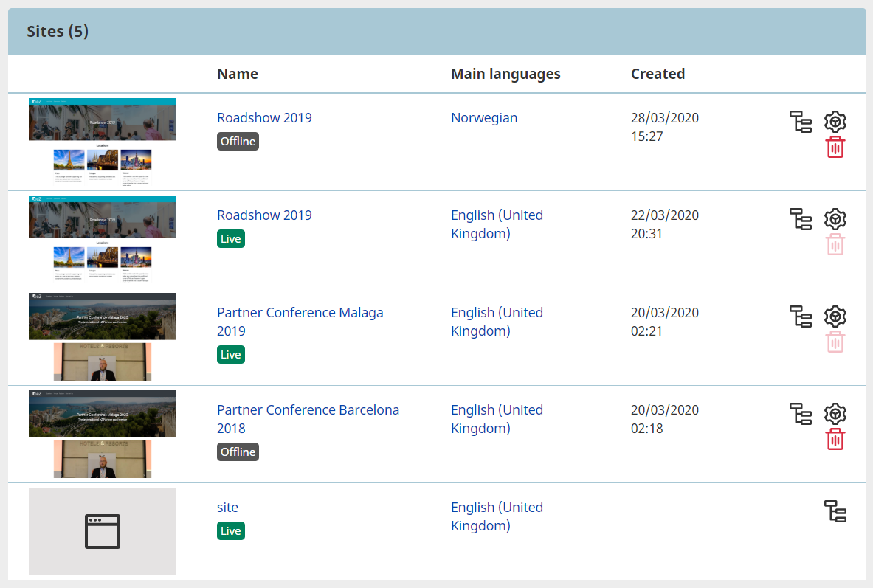Open content tree for Partner Conference Malaga
This screenshot has height=588, width=873.
tap(801, 317)
